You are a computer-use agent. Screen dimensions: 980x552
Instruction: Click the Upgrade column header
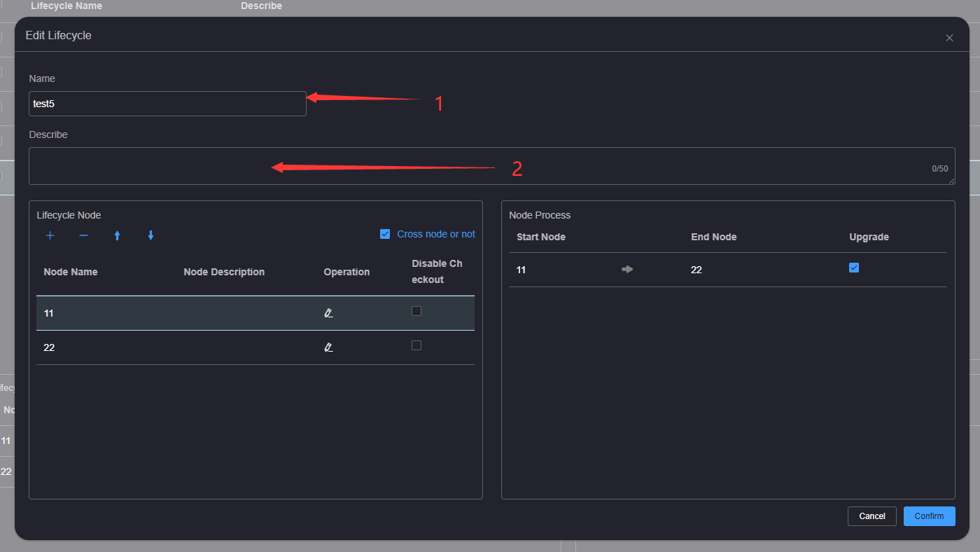(869, 237)
